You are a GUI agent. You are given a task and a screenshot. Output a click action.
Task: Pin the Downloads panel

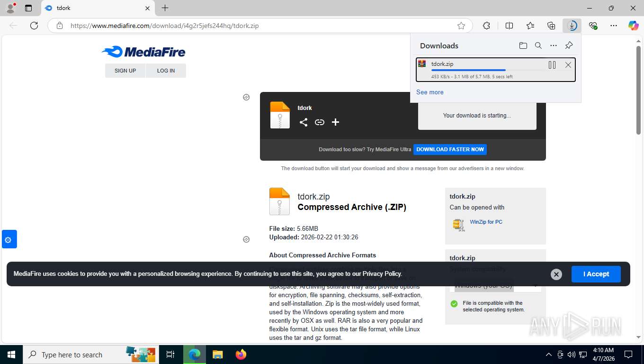click(569, 45)
